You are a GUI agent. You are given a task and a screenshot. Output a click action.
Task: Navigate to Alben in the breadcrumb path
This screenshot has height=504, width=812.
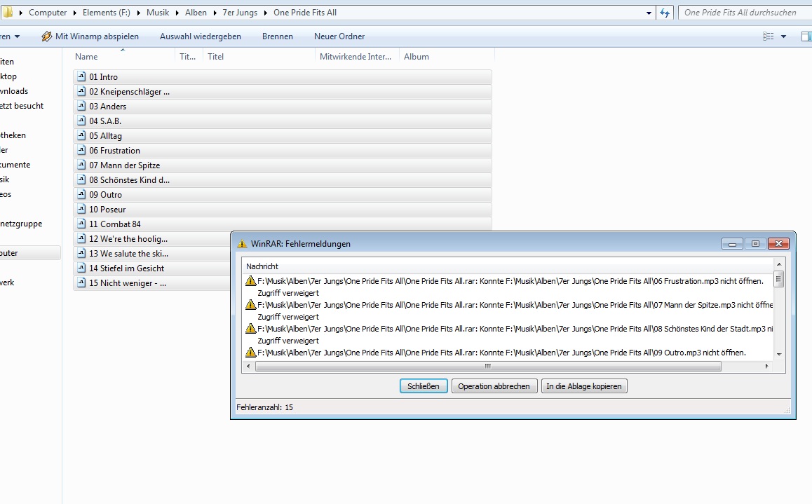point(196,13)
